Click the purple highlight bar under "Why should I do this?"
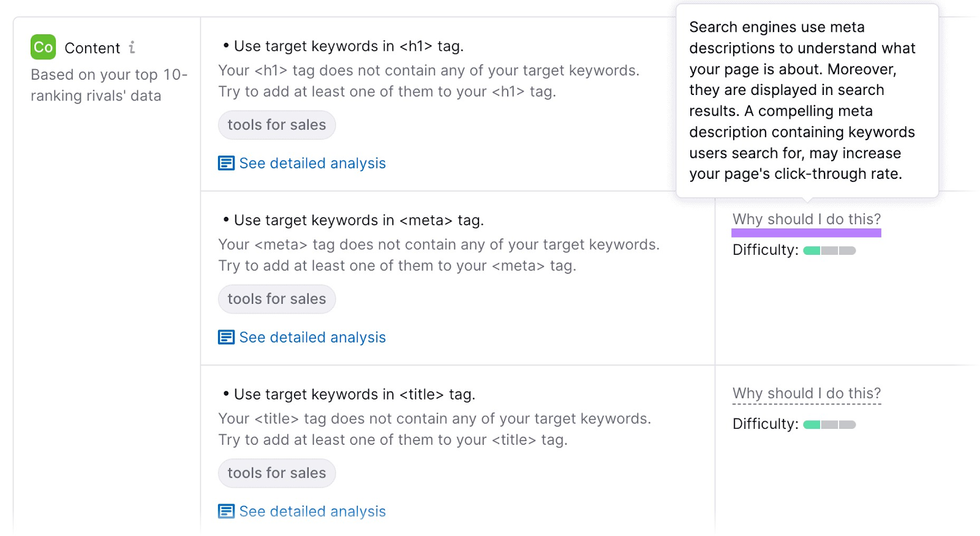This screenshot has width=980, height=536. click(x=806, y=232)
